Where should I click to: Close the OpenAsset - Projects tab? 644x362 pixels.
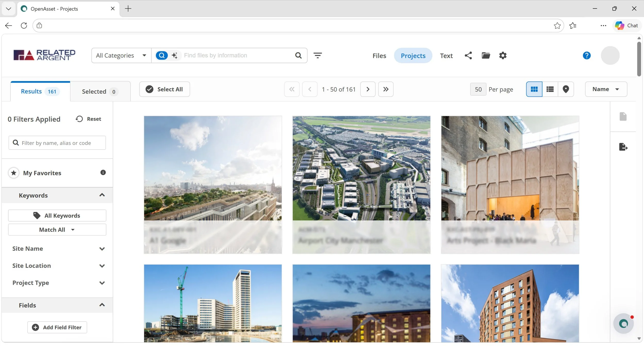click(113, 8)
